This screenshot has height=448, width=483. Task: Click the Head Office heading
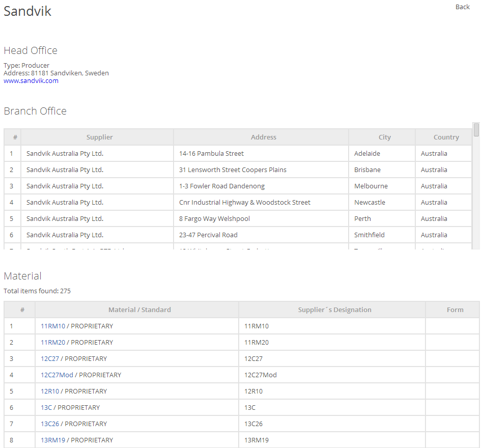tap(31, 50)
